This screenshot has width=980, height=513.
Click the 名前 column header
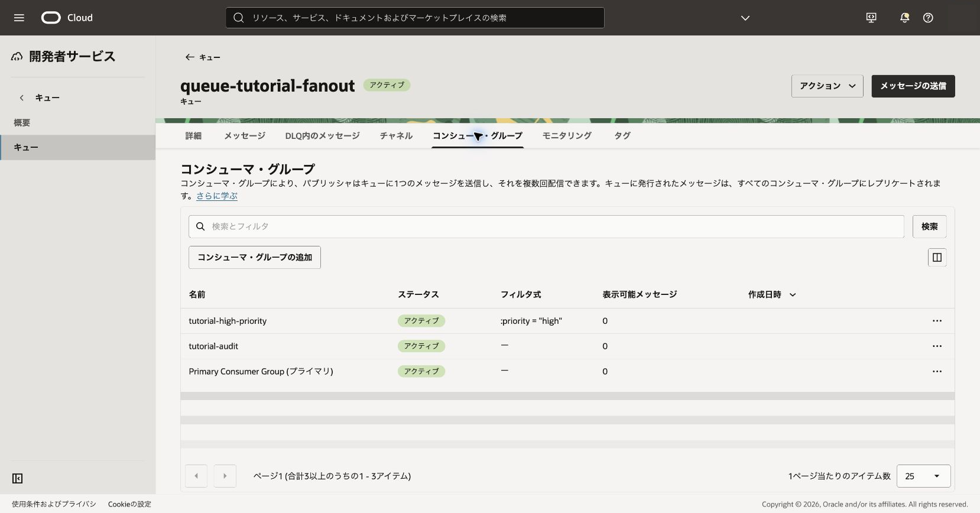tap(197, 294)
